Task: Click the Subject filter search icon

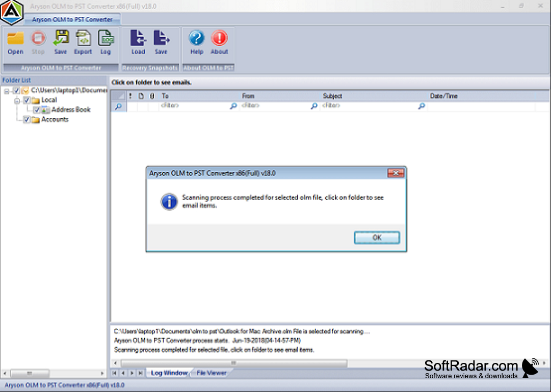Action: click(422, 106)
